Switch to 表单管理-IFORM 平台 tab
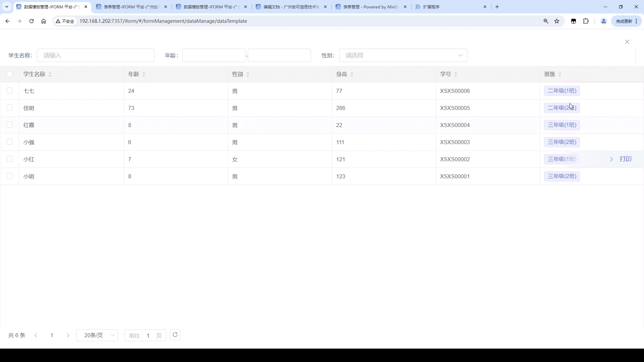The height and width of the screenshot is (362, 644). tap(131, 7)
